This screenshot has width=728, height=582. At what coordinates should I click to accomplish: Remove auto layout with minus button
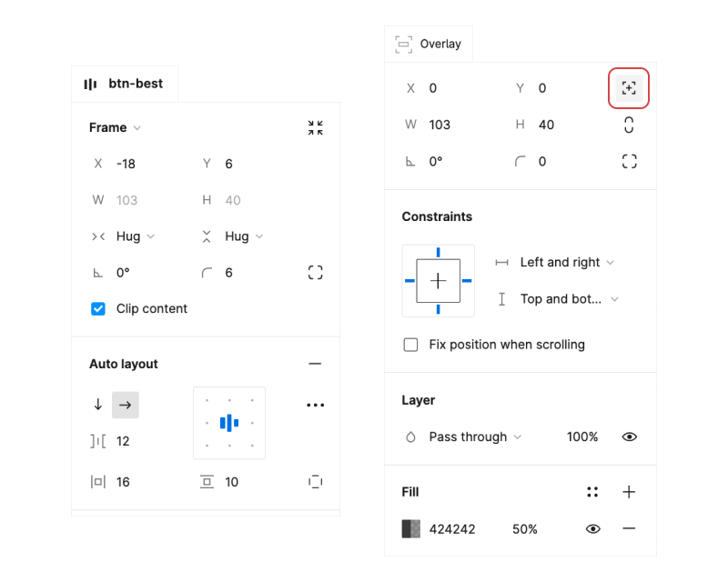tap(315, 364)
